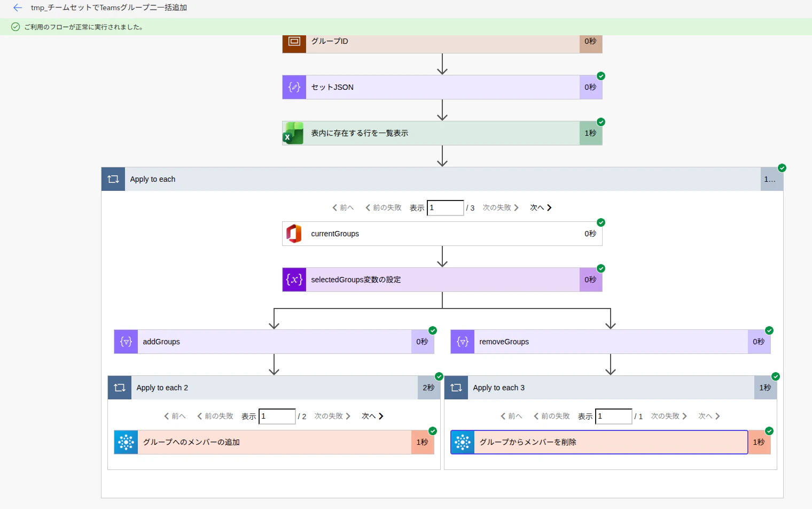Click the connector icon on グループへのメンバーの追加
The image size is (812, 509).
(126, 442)
